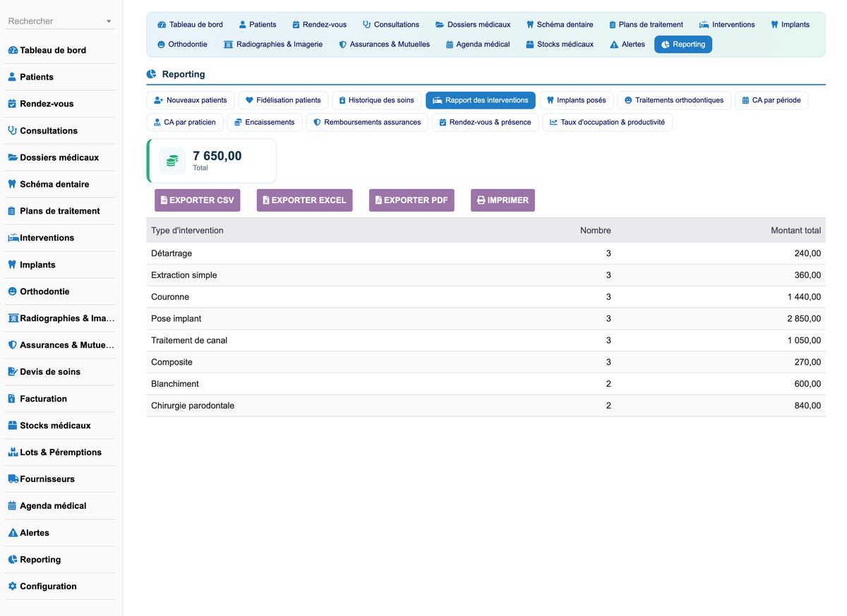
Task: Switch to Nouveaux patients report tab
Action: tap(191, 100)
